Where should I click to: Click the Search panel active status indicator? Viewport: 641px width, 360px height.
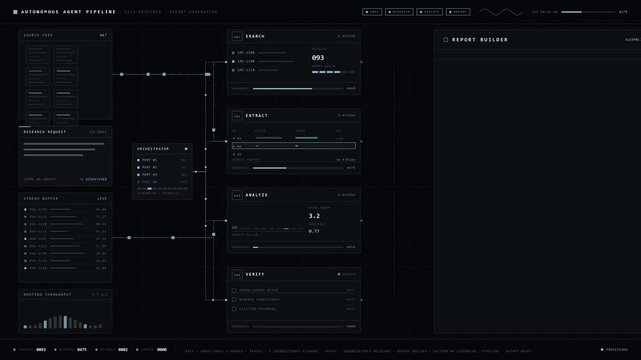pyautogui.click(x=347, y=36)
